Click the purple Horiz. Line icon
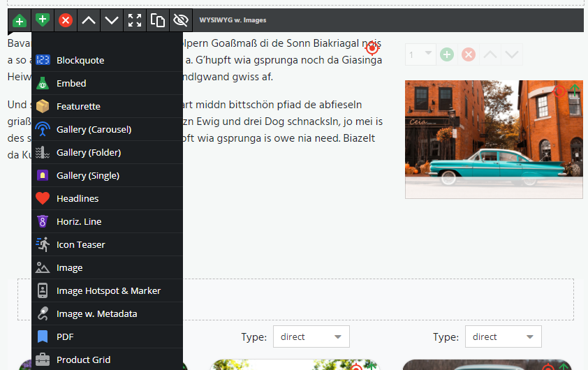 tap(43, 221)
